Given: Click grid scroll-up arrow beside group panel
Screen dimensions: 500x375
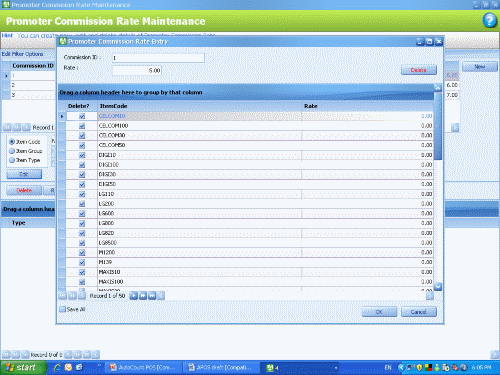Looking at the screenshot, I should coord(438,88).
